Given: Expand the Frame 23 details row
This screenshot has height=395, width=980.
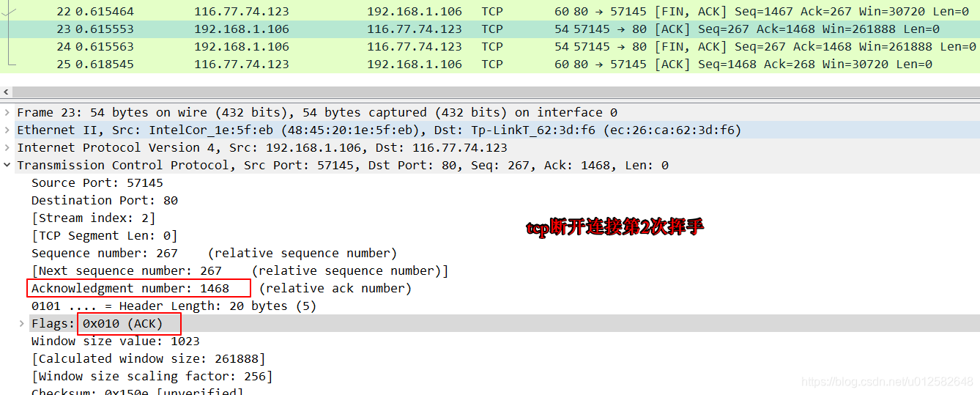Looking at the screenshot, I should 7,112.
